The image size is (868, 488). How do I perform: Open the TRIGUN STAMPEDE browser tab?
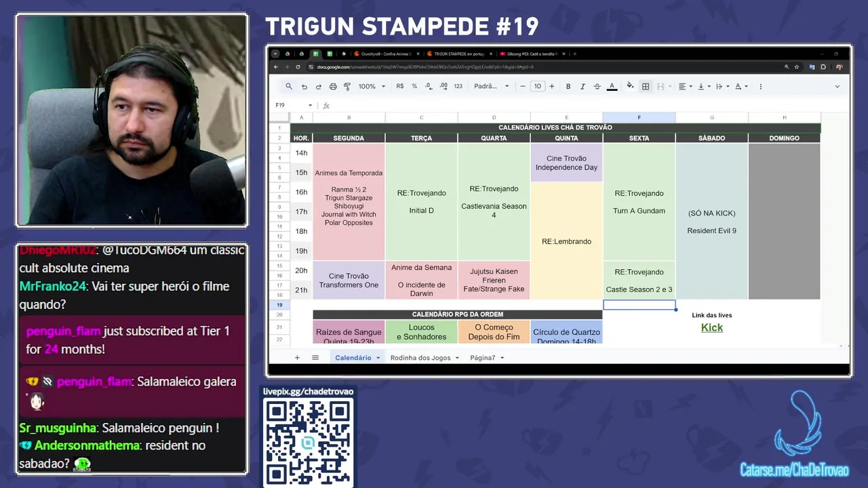(x=459, y=54)
